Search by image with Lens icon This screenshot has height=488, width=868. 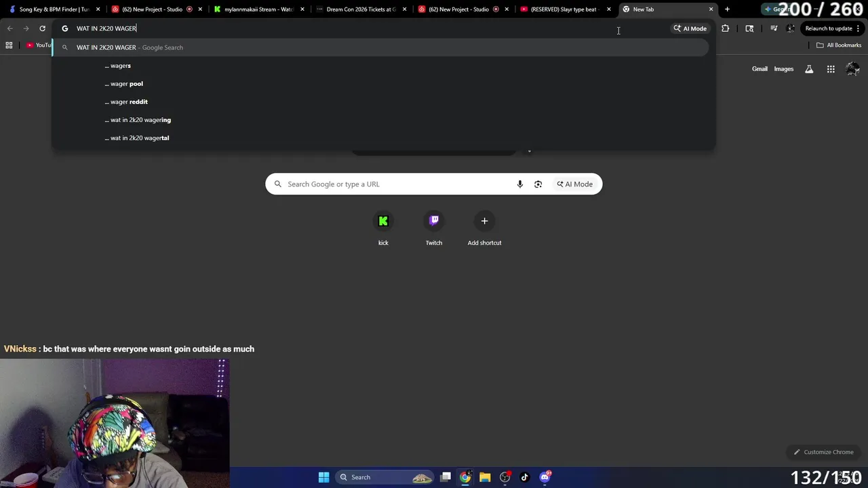tap(538, 184)
